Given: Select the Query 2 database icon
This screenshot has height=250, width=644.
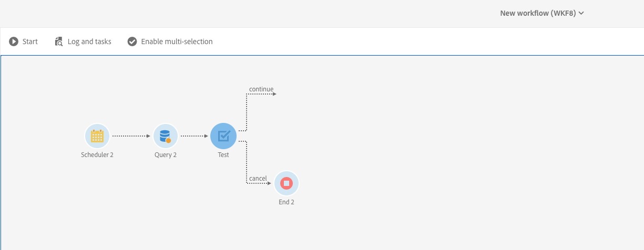Looking at the screenshot, I should coord(166,137).
